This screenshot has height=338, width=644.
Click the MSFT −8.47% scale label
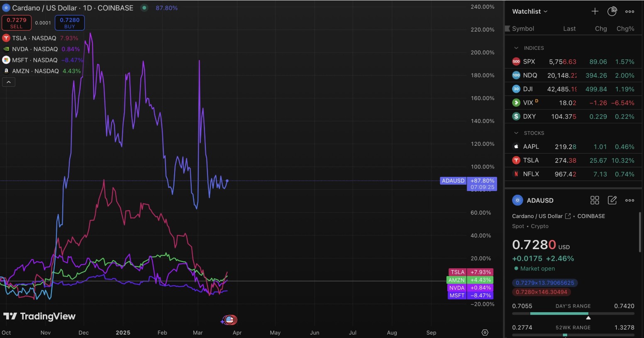(471, 296)
